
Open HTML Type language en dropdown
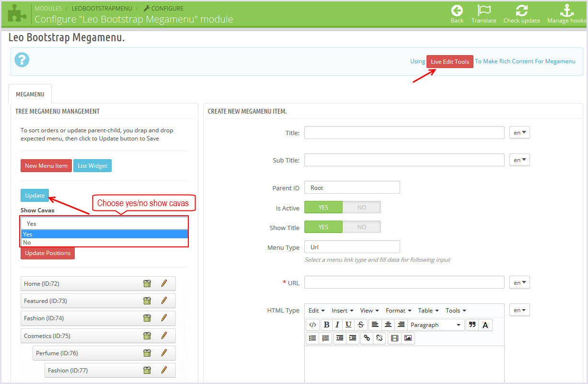pos(519,310)
